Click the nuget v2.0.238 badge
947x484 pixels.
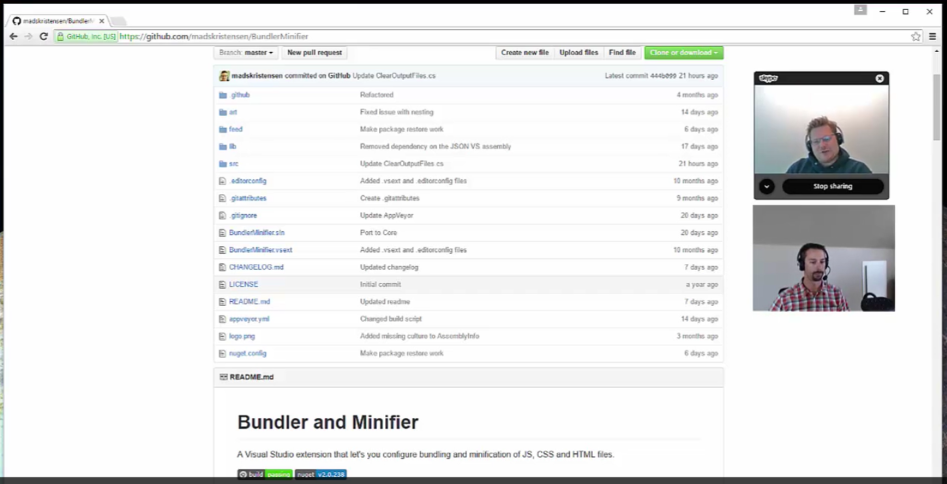point(321,474)
